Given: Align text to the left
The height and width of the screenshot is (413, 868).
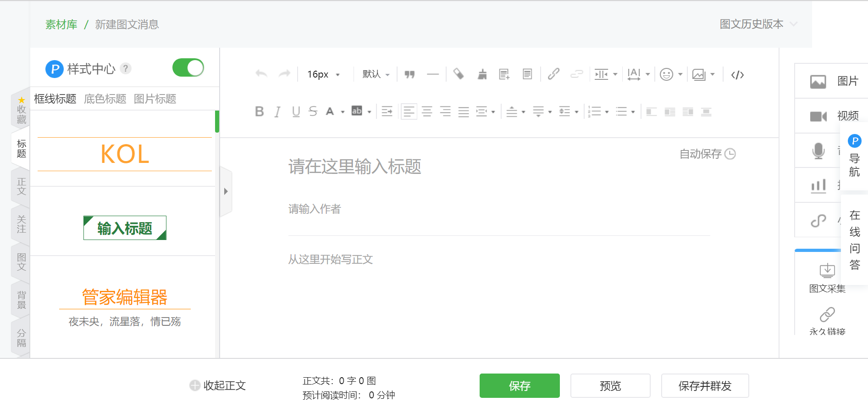Looking at the screenshot, I should click(409, 112).
